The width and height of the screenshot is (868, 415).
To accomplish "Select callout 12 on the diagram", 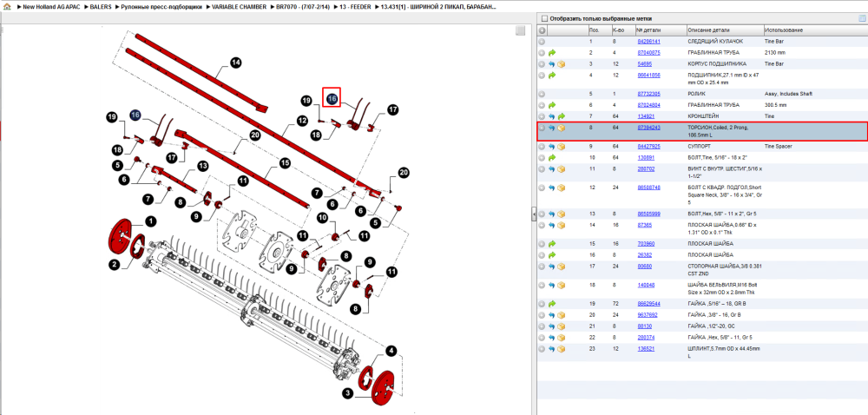I will pos(302,120).
